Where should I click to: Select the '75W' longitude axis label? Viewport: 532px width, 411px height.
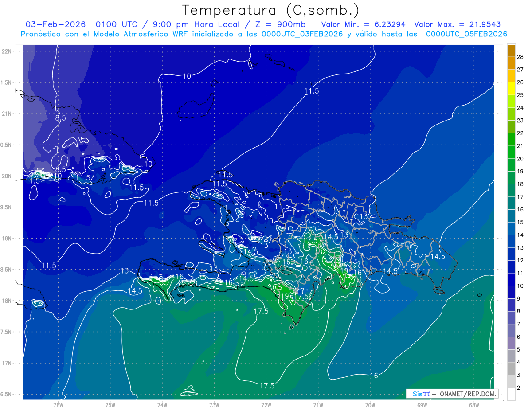pyautogui.click(x=110, y=405)
